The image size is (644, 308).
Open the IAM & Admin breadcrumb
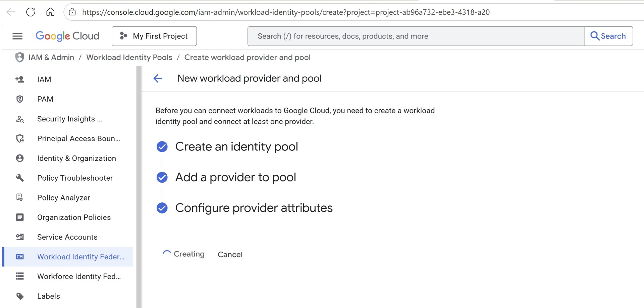click(51, 57)
